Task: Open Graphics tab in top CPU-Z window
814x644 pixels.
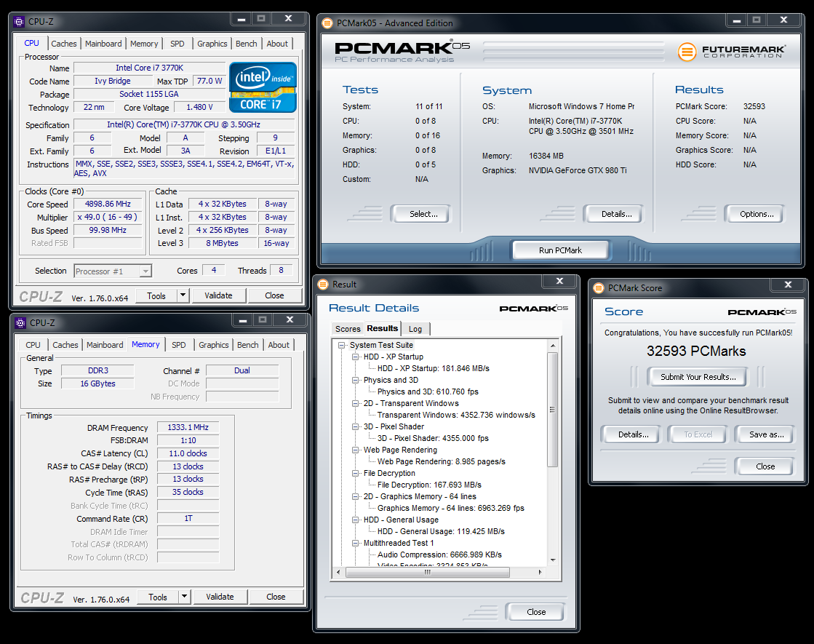Action: (x=212, y=44)
